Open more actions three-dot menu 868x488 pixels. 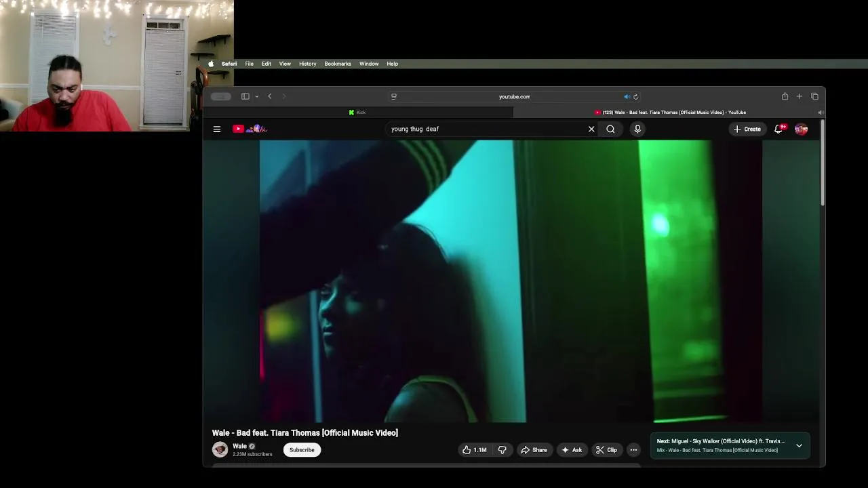click(x=633, y=450)
